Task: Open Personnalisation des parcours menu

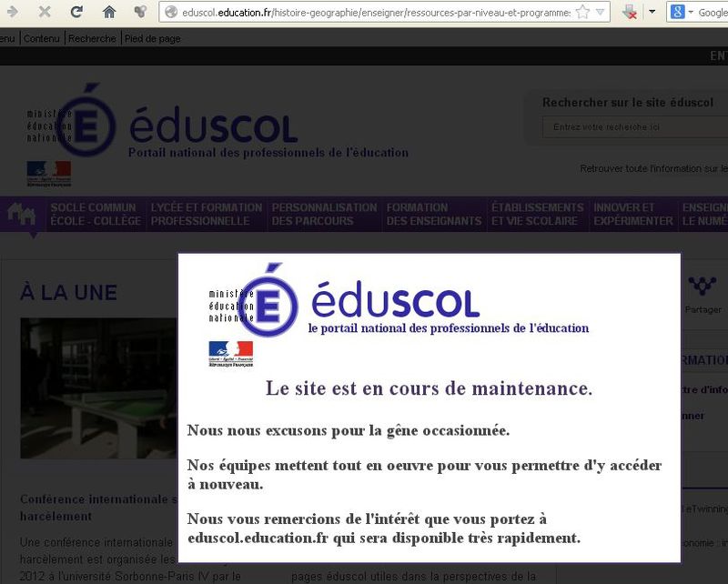Action: coord(324,214)
